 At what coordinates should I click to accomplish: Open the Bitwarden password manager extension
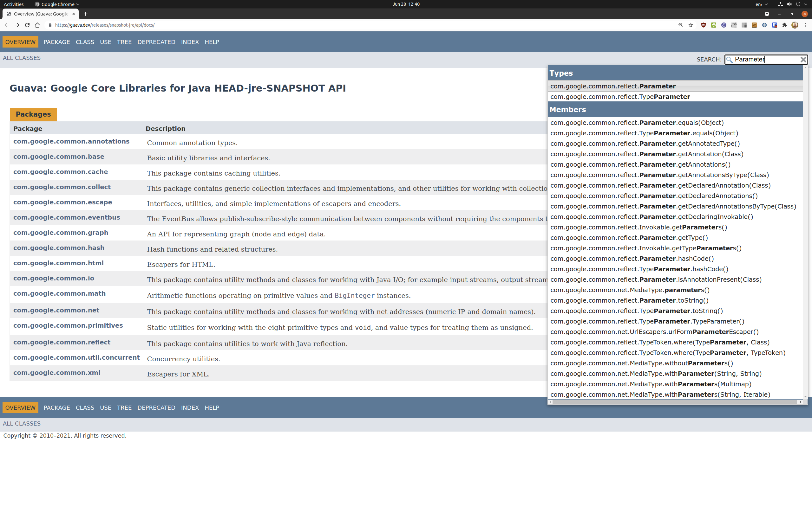[x=775, y=25]
